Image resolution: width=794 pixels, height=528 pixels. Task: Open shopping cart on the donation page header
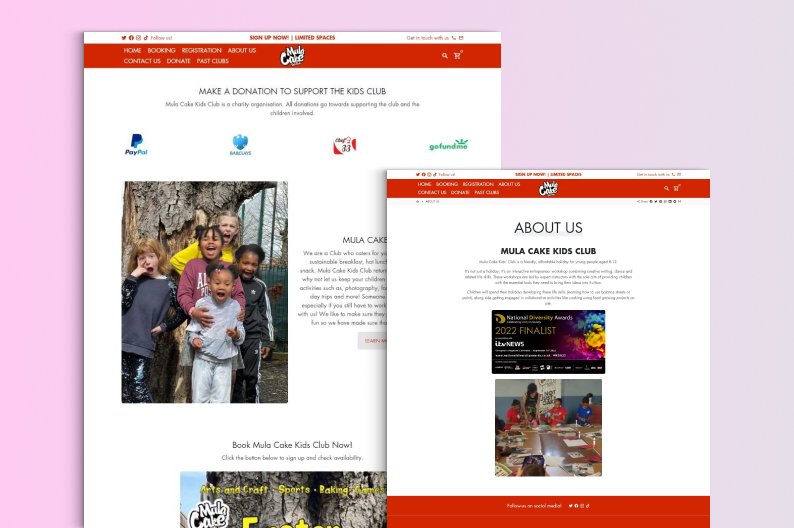tap(458, 56)
